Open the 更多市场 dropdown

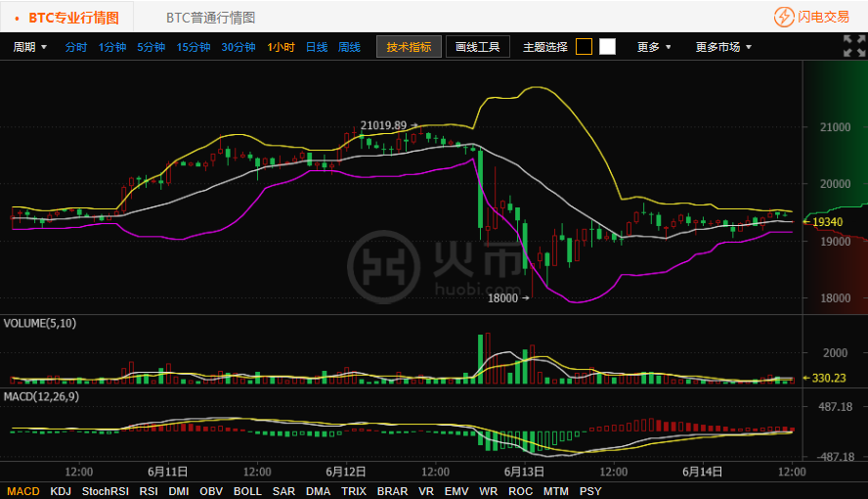pyautogui.click(x=722, y=47)
